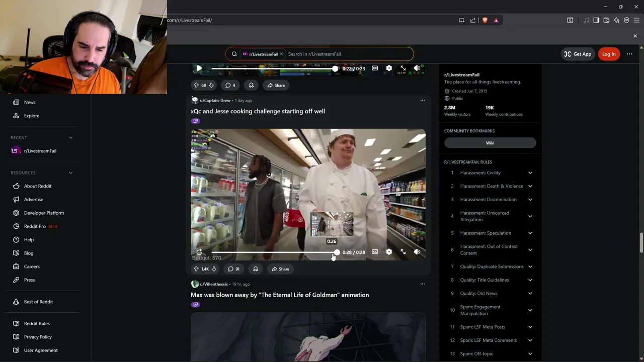644x362 pixels.
Task: Open the Leo AI sparkle toolbar icon
Action: coord(616,20)
